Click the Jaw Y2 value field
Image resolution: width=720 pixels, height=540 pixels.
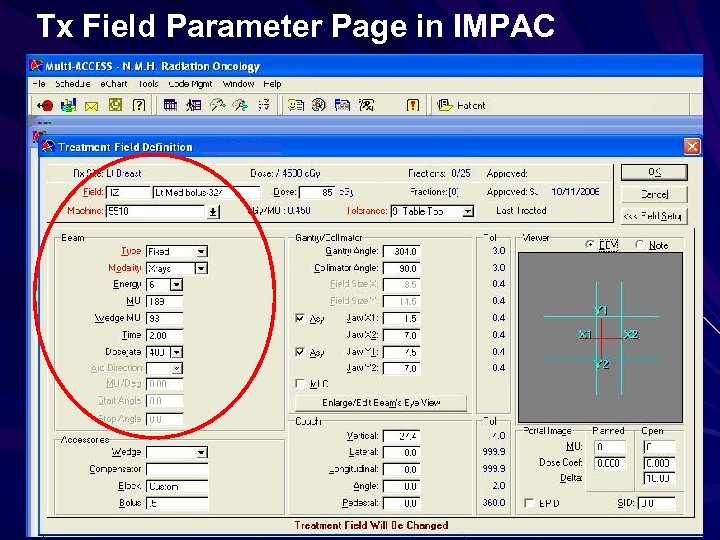pyautogui.click(x=401, y=368)
